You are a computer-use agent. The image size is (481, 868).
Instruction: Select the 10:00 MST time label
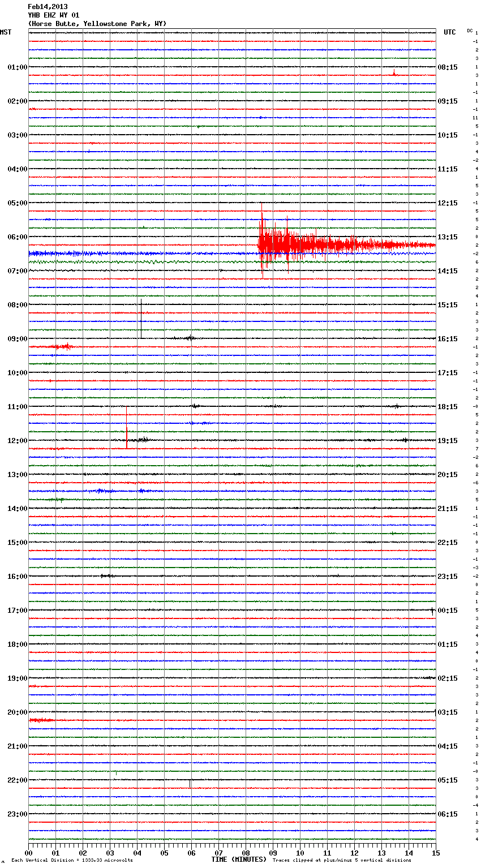coord(17,373)
